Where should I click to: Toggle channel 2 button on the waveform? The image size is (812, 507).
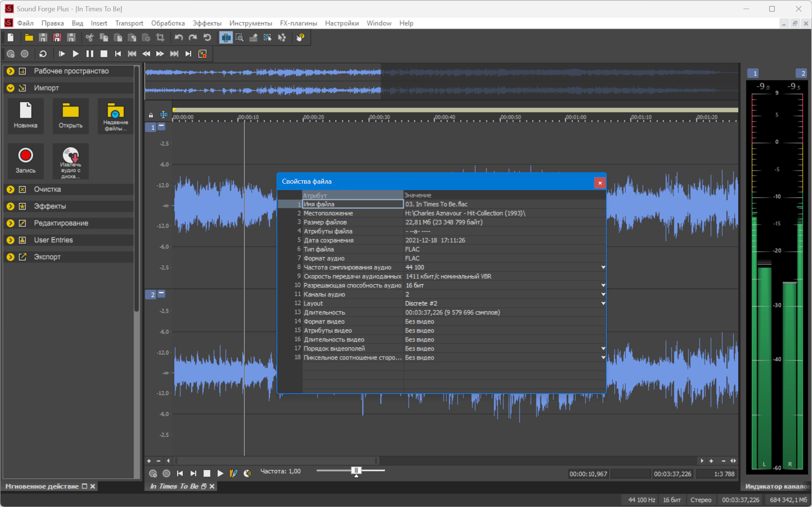151,294
